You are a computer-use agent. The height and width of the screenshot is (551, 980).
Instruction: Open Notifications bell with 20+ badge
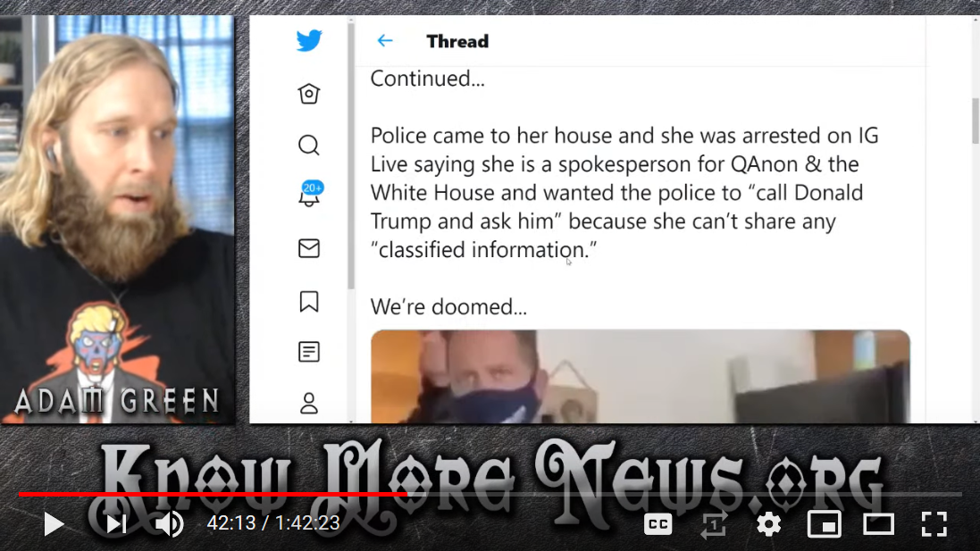click(310, 195)
